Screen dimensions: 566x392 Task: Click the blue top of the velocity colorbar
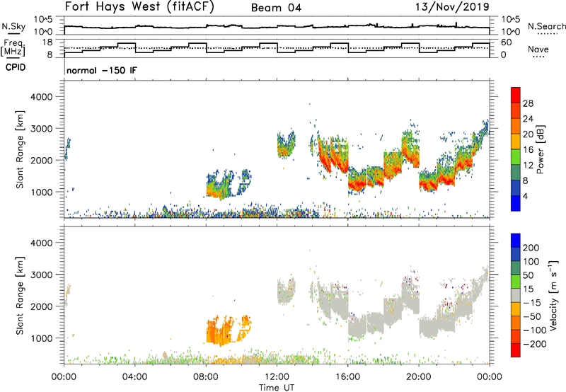(516, 241)
